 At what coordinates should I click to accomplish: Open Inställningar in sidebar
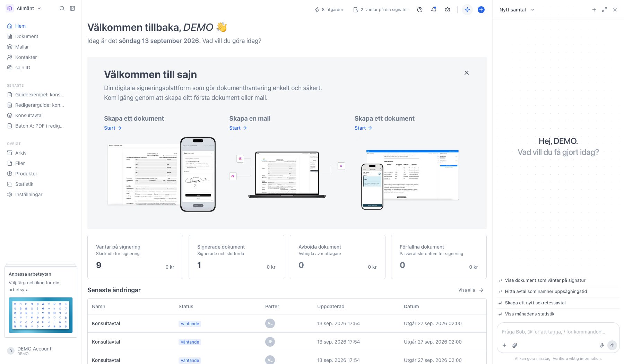[x=41, y=194]
